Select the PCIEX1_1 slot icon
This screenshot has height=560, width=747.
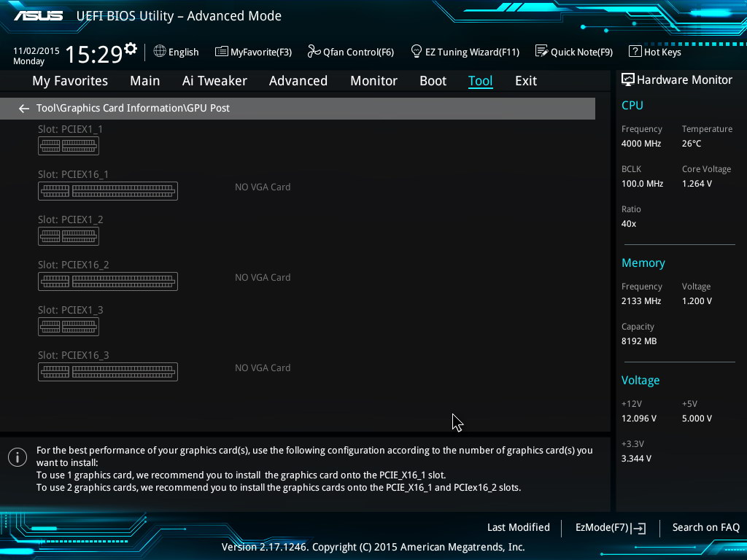click(69, 146)
